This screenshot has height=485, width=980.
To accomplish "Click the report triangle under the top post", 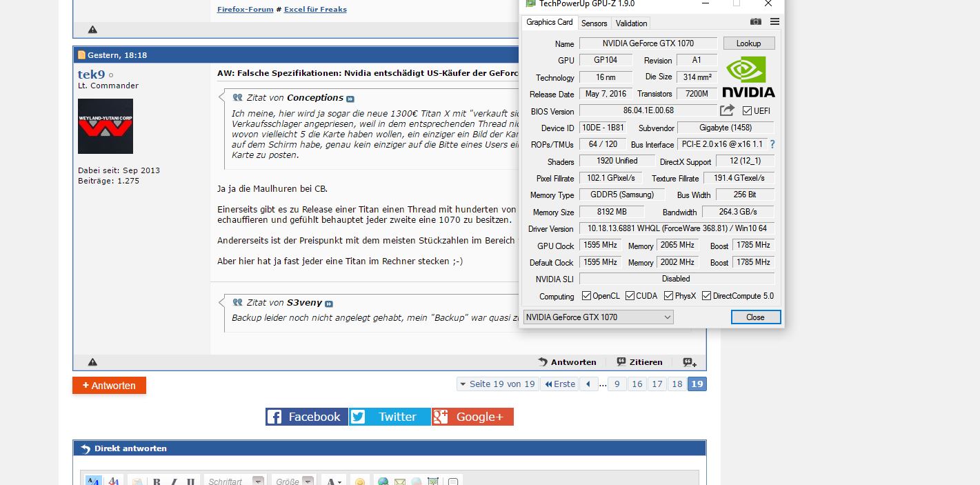I will tap(92, 30).
